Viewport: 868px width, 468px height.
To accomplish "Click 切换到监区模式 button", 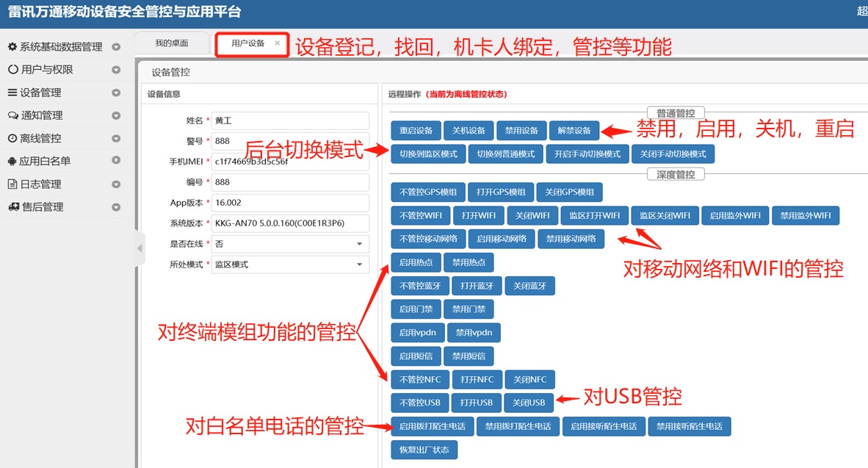I will pos(428,154).
